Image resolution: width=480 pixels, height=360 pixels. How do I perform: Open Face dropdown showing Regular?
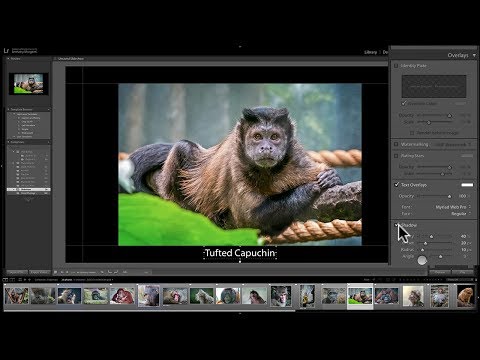pos(461,214)
